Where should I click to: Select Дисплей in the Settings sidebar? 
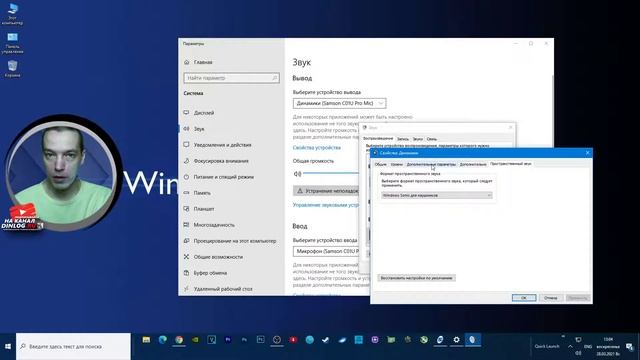[204, 113]
